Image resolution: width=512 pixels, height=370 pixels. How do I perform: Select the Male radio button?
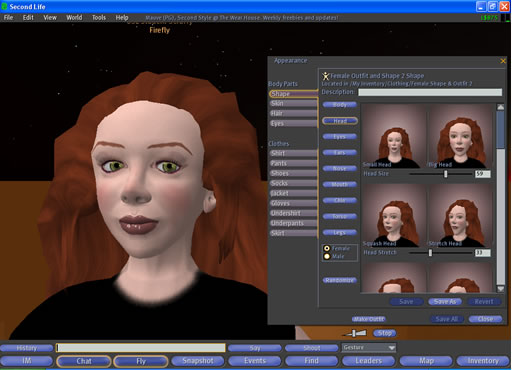[x=327, y=256]
